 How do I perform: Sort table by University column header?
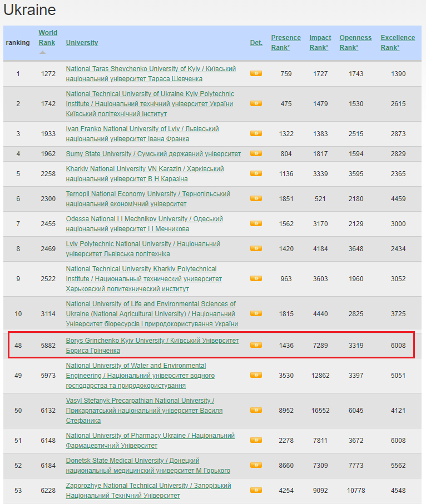coord(82,43)
